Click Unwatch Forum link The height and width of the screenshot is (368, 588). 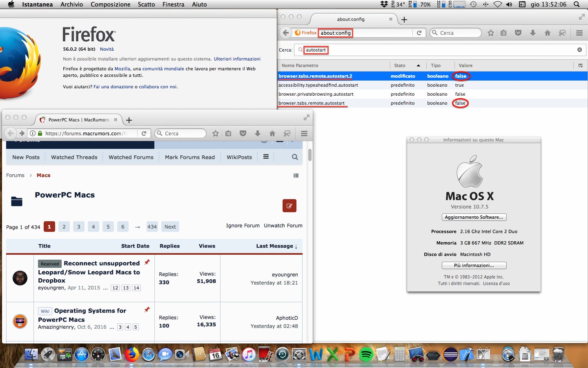pyautogui.click(x=283, y=226)
